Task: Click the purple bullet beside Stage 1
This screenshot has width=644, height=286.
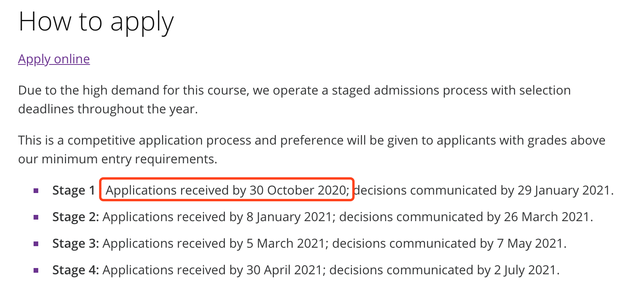Action: (36, 191)
